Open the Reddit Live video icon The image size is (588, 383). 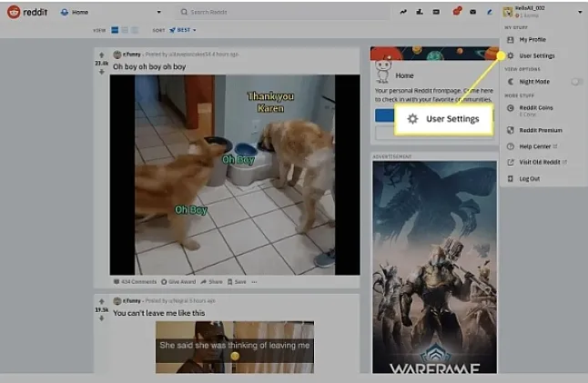tap(436, 12)
